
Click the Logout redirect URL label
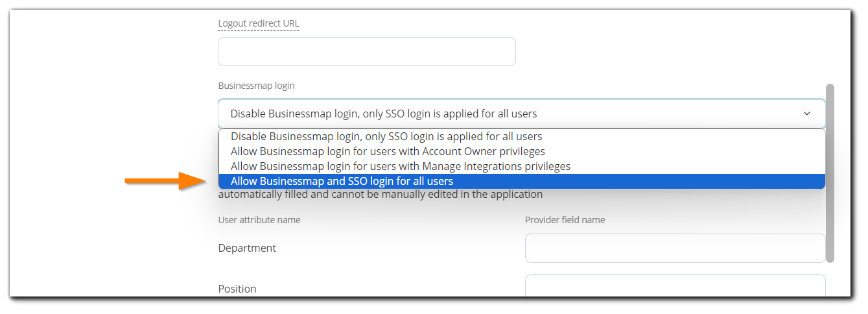point(259,24)
